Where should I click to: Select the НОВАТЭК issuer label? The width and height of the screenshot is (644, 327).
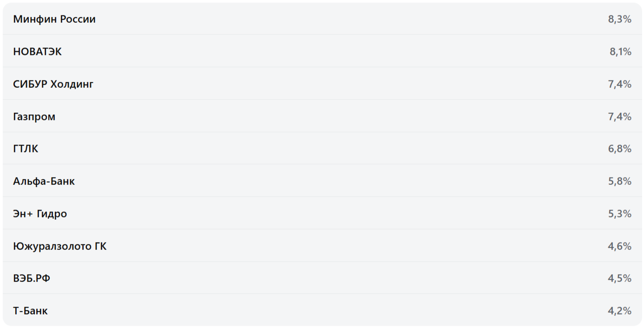(37, 52)
